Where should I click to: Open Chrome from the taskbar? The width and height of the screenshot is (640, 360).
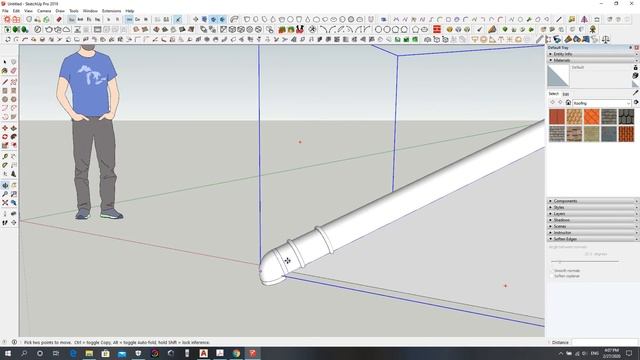[x=236, y=353]
